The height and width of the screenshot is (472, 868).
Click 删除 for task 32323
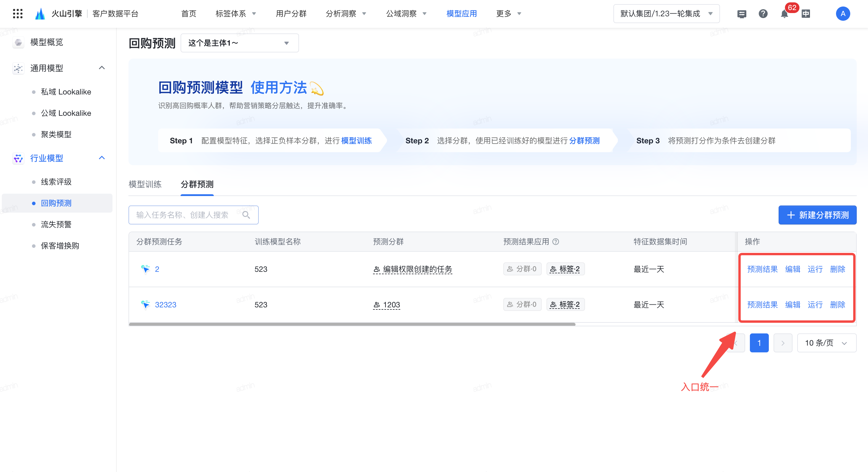[x=838, y=305]
